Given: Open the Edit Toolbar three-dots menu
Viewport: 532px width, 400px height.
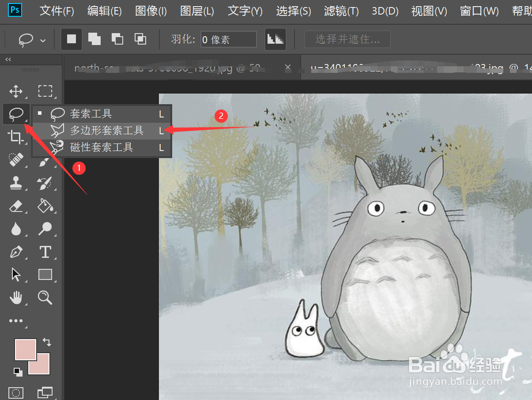Looking at the screenshot, I should pyautogui.click(x=16, y=321).
